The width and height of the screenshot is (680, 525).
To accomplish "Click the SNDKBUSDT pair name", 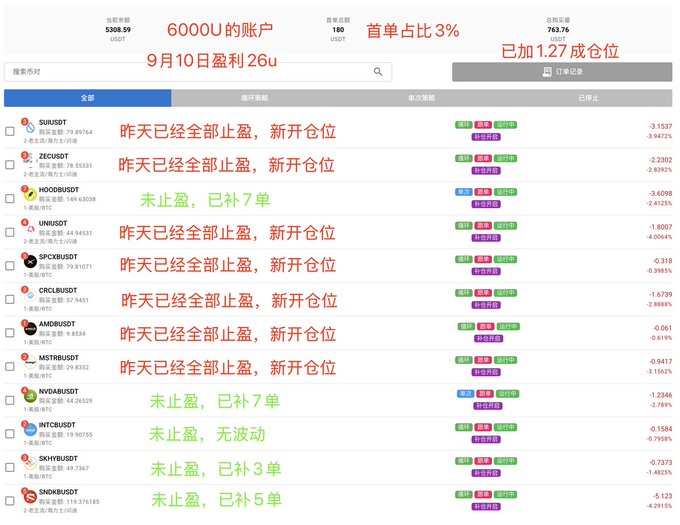I will coord(58,492).
